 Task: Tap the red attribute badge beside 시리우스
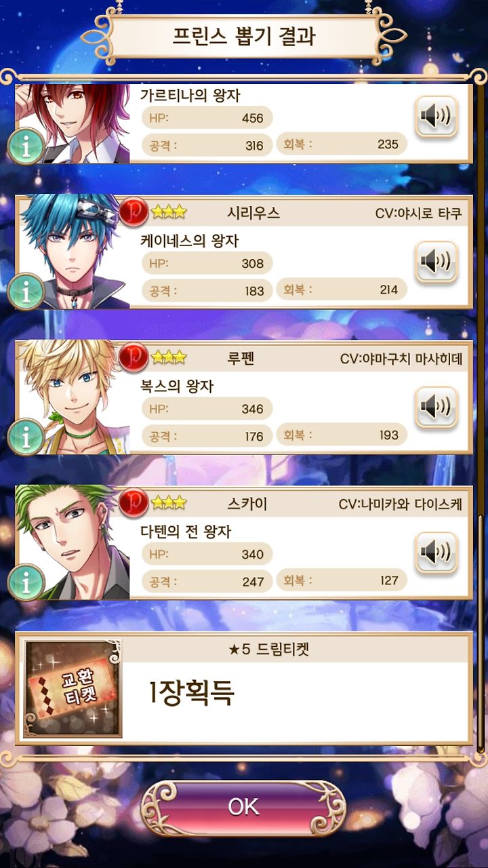134,212
